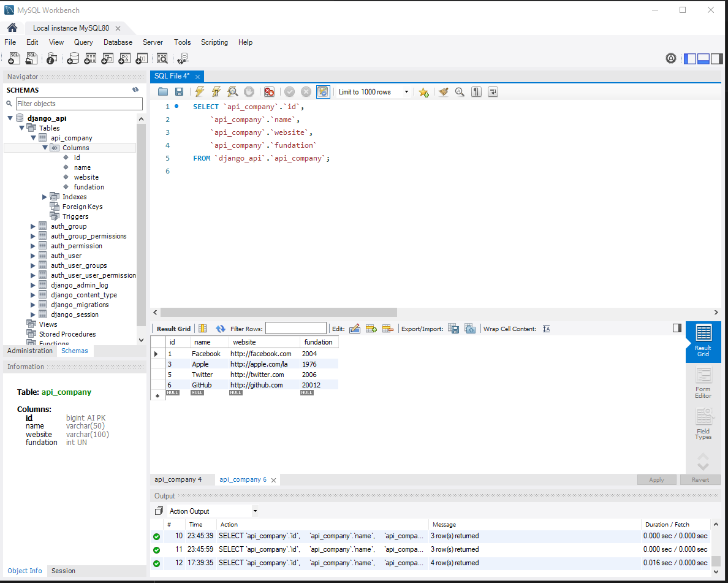This screenshot has width=728, height=583.
Task: Click the beautify query broom icon
Action: point(444,92)
